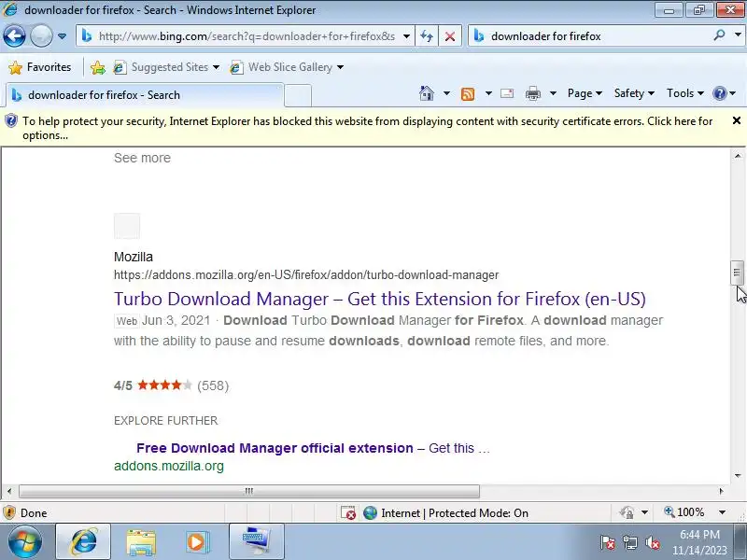This screenshot has width=747, height=560.
Task: Open the Favorites star button
Action: [40, 67]
